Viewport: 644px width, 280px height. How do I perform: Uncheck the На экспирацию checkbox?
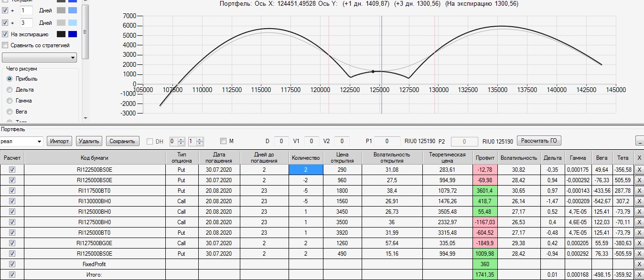click(5, 34)
